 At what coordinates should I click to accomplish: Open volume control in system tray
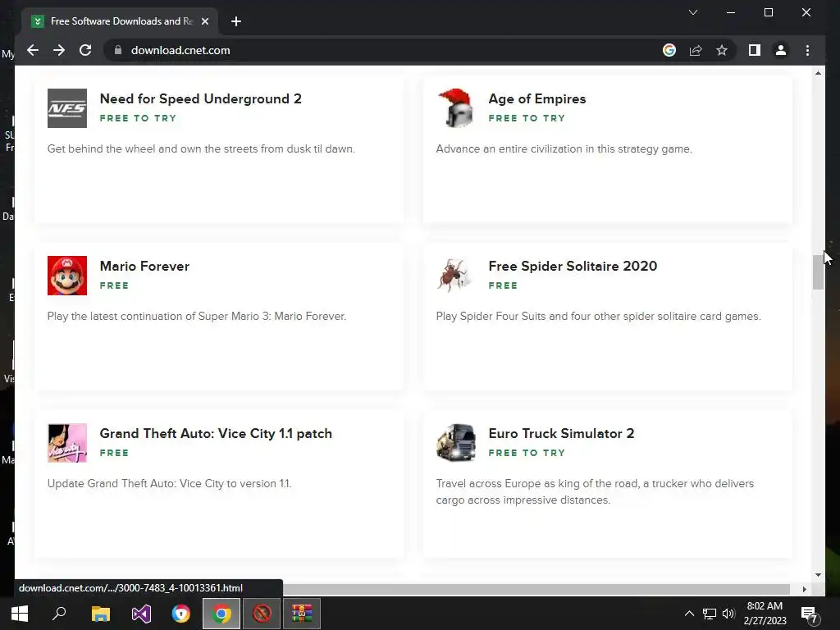coord(728,614)
